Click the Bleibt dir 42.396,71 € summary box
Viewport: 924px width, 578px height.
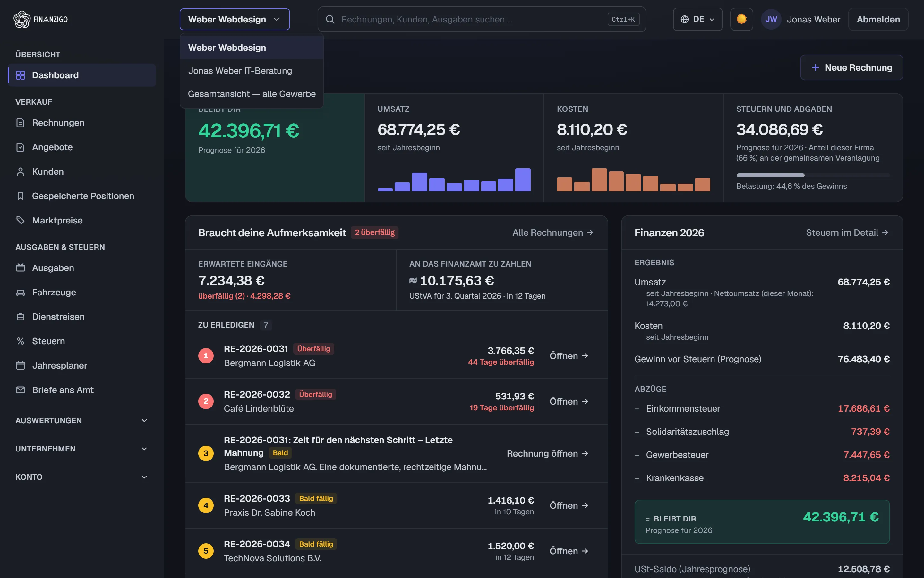(762, 522)
